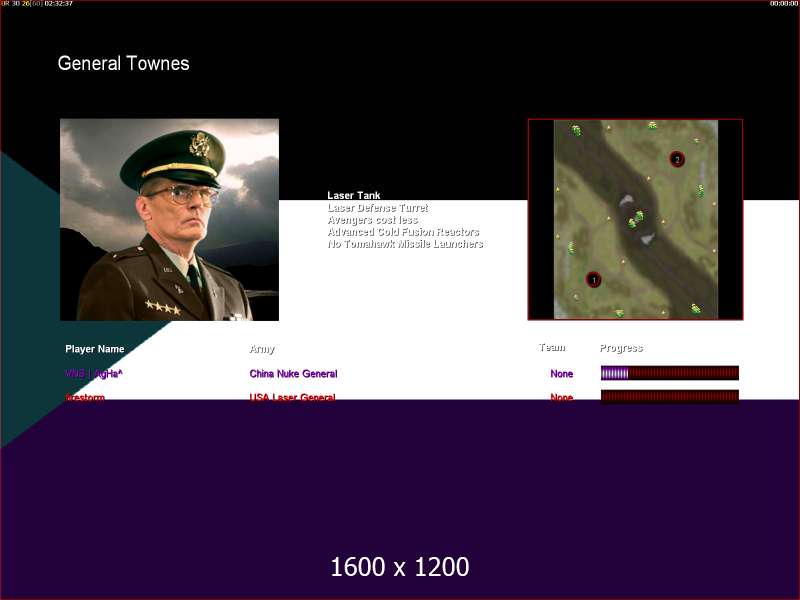The image size is (800, 600).
Task: Click the USA Laser General army entry
Action: (x=292, y=396)
